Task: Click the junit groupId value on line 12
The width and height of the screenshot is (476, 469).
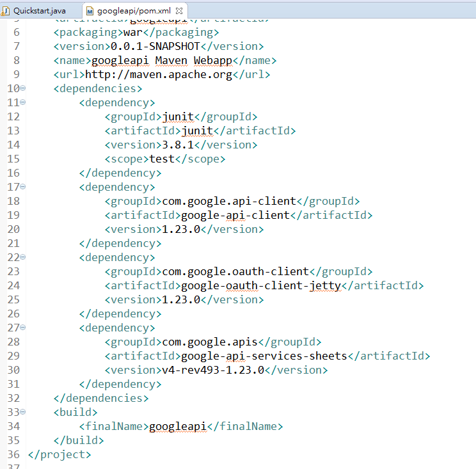Action: click(x=178, y=117)
